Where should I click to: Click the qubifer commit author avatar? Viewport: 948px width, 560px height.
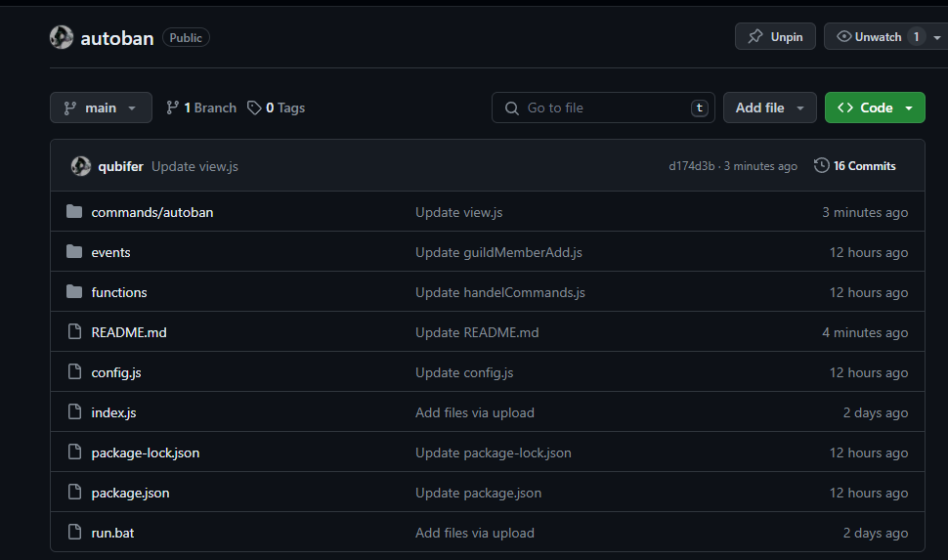pos(81,166)
